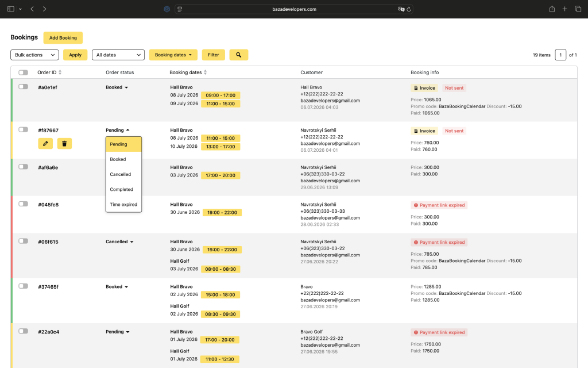Toggle selection switch for #06f615
This screenshot has height=368, width=588.
click(x=23, y=241)
